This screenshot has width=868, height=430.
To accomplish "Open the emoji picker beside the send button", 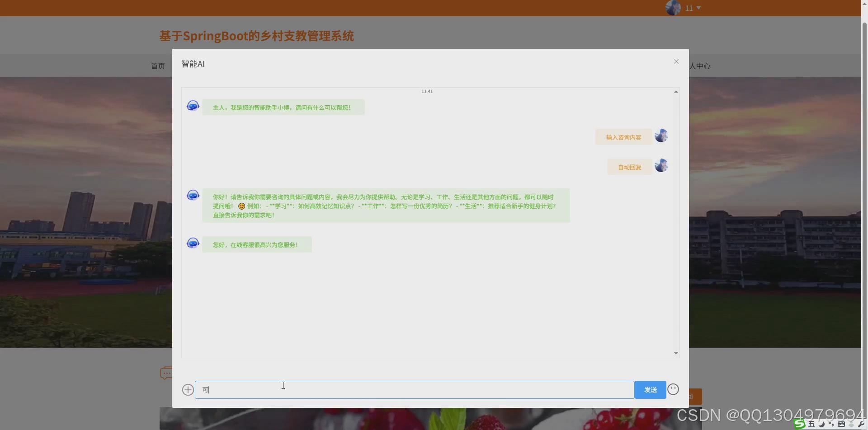I will pos(673,389).
